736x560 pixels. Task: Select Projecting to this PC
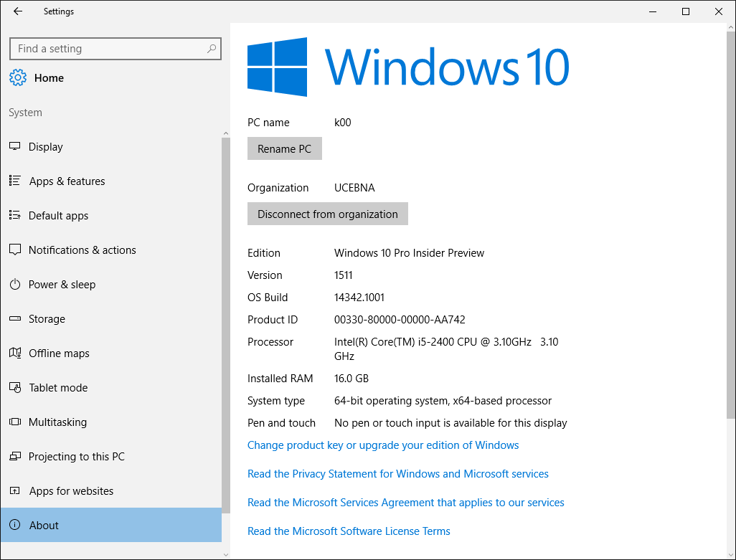[111, 456]
